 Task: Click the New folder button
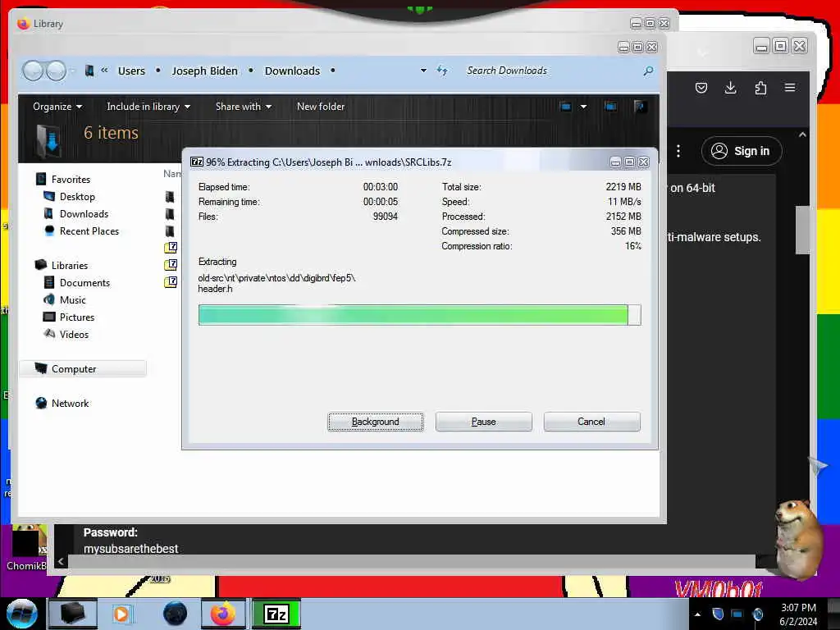(x=321, y=107)
